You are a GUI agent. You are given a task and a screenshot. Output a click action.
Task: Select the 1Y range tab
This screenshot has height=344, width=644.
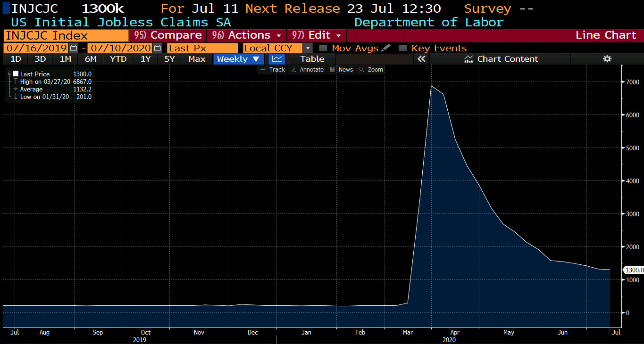[x=145, y=59]
